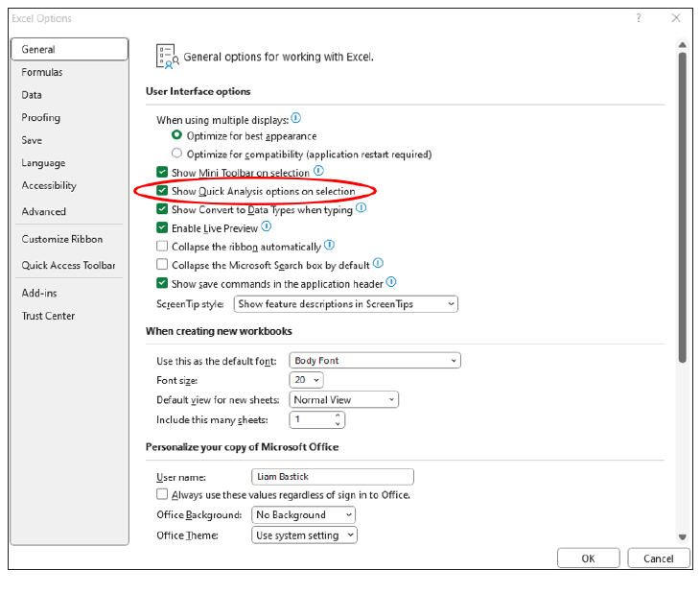This screenshot has width=700, height=594.
Task: Click info icon beside Show save commands
Action: point(391,282)
